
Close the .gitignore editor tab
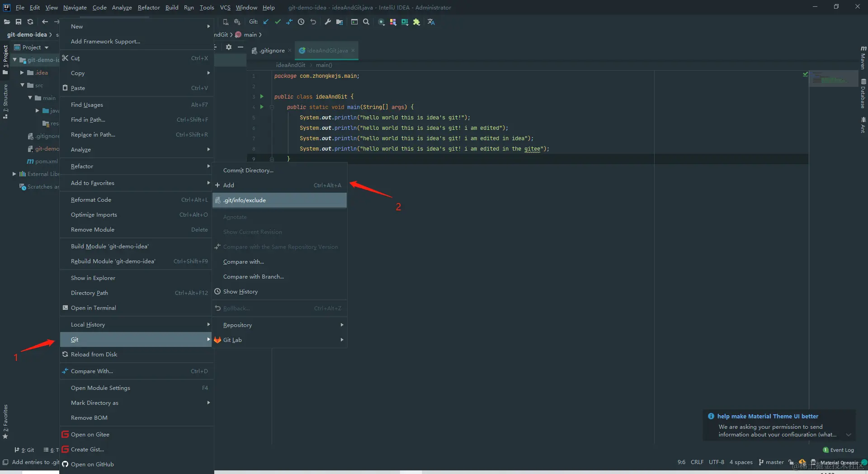[x=290, y=51]
